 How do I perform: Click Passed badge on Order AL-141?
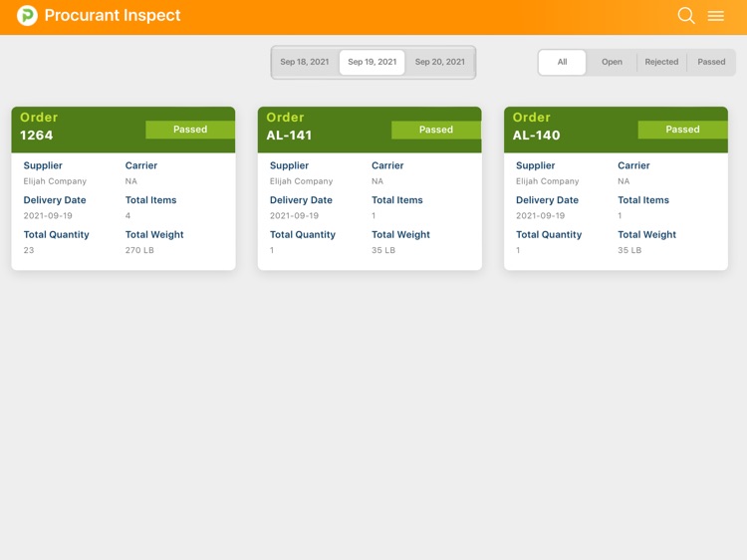click(x=436, y=130)
